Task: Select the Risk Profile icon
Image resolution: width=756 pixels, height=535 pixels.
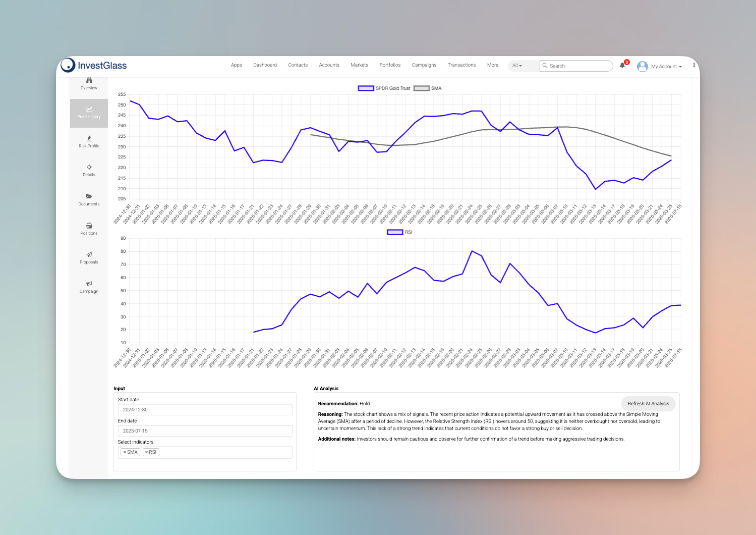Action: tap(89, 138)
